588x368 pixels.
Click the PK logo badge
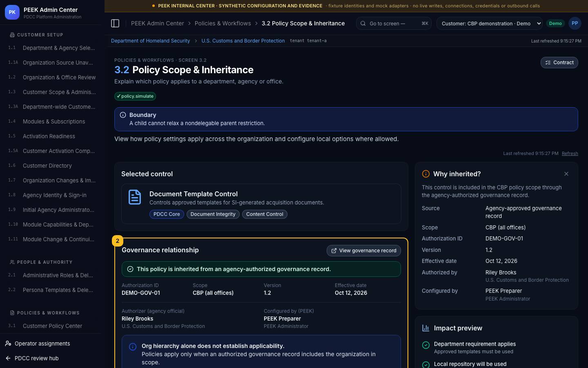(12, 12)
